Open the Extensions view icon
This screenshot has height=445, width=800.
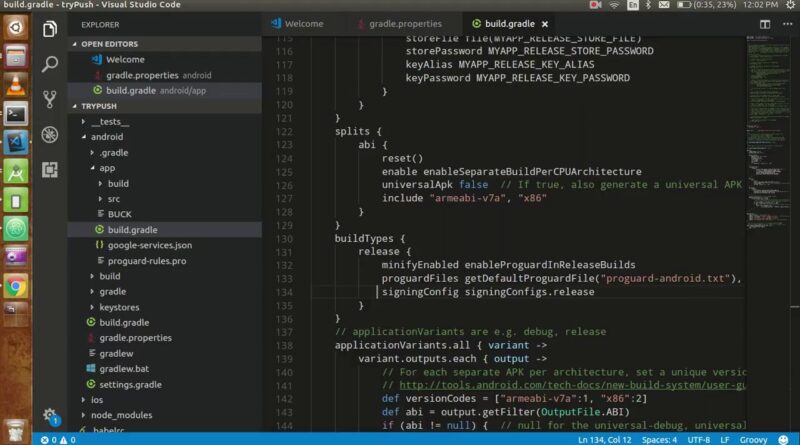coord(49,169)
